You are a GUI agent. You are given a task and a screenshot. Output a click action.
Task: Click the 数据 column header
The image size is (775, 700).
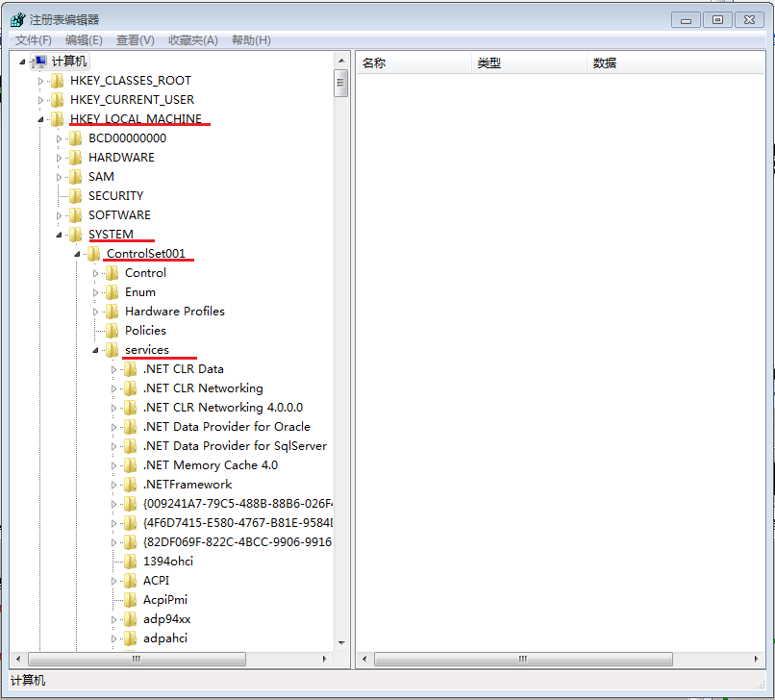click(676, 63)
